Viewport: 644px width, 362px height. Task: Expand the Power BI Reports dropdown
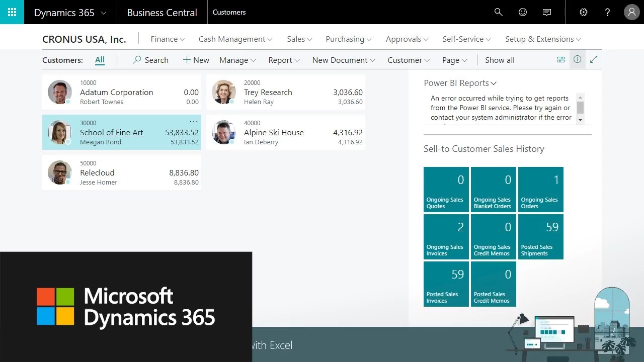tap(460, 83)
